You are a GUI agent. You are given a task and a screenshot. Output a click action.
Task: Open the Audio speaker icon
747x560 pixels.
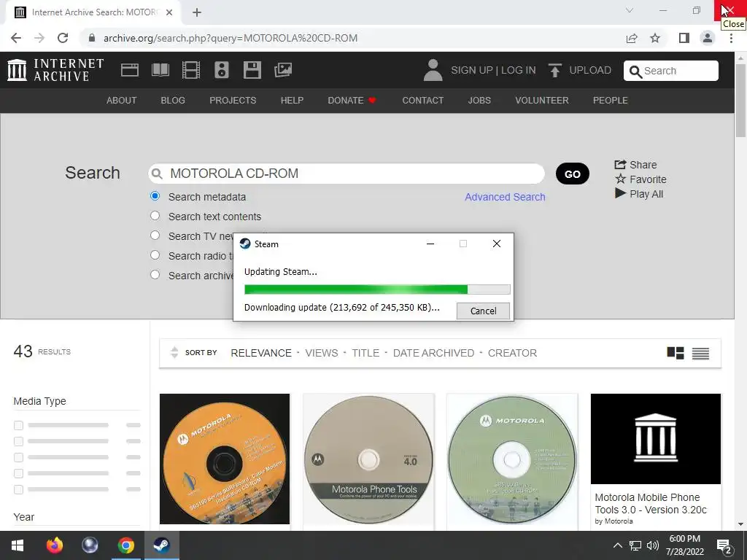(222, 70)
